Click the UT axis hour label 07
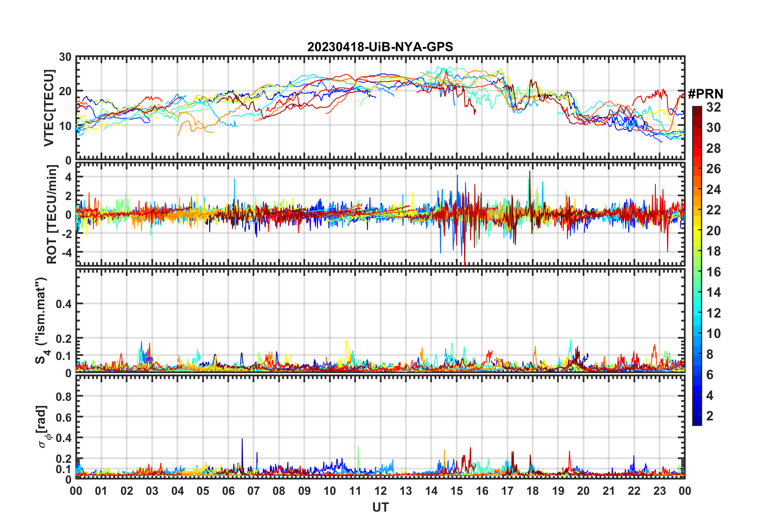Screen dimensions: 761x532 pyautogui.click(x=254, y=491)
